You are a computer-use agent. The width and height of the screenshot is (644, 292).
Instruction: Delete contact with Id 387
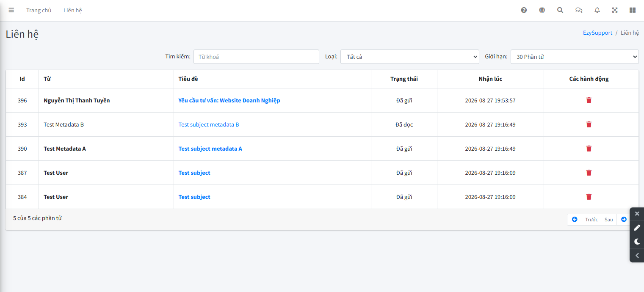(589, 173)
